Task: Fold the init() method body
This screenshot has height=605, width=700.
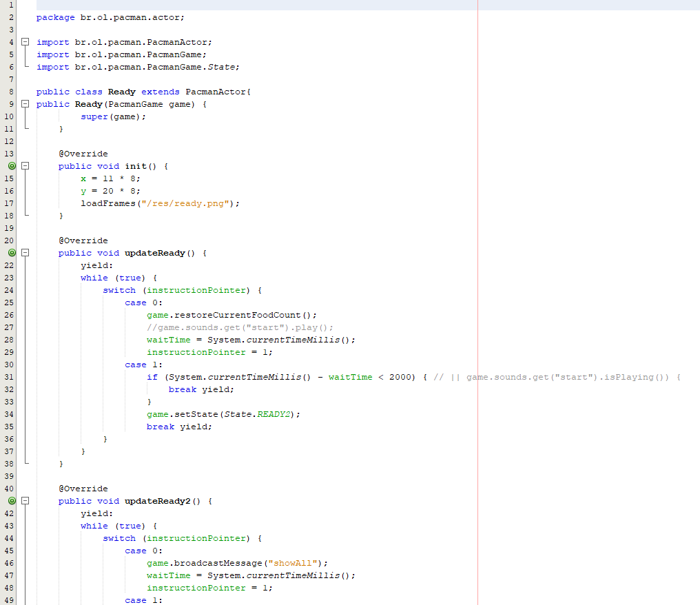Action: 25,166
